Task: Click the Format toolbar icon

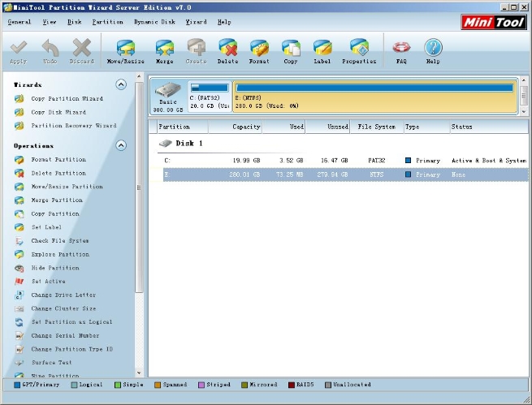Action: (x=259, y=48)
